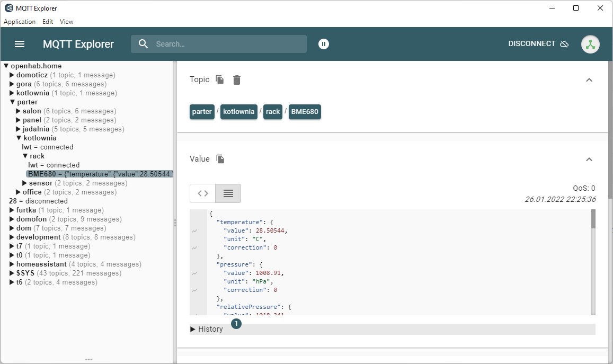Open the hamburger navigation menu
Image resolution: width=613 pixels, height=364 pixels.
point(20,44)
